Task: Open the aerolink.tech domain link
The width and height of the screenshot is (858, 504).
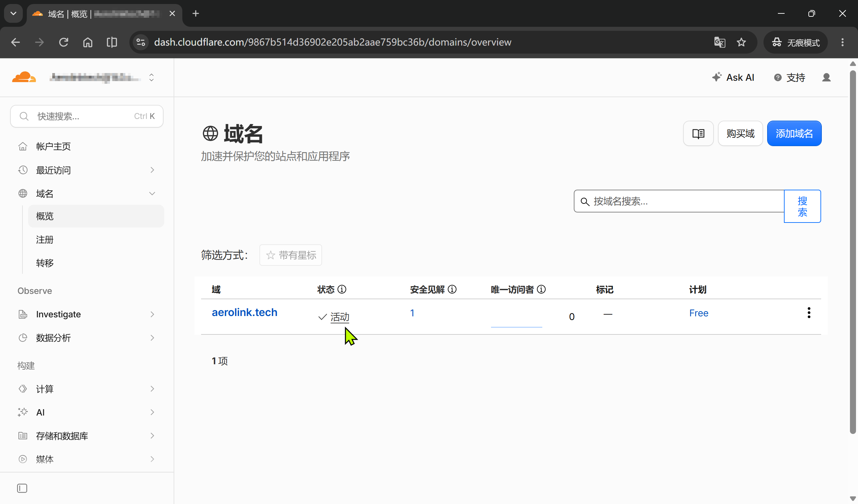Action: click(244, 312)
